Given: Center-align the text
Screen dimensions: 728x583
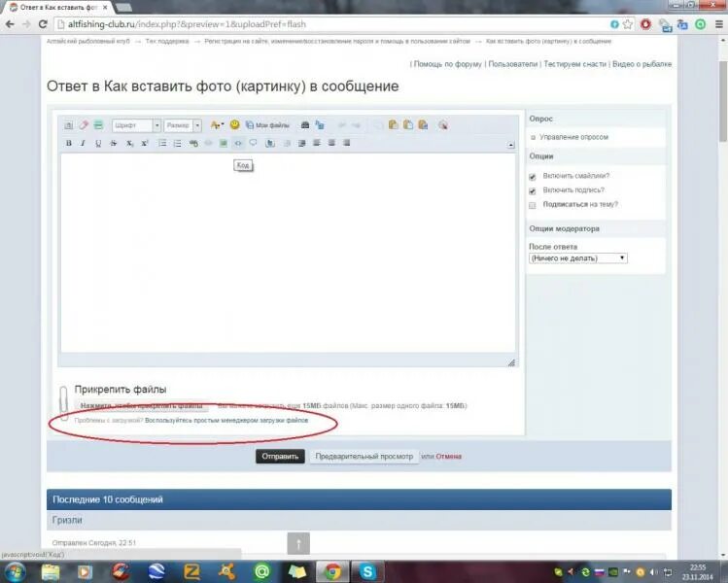Looking at the screenshot, I should coord(331,143).
